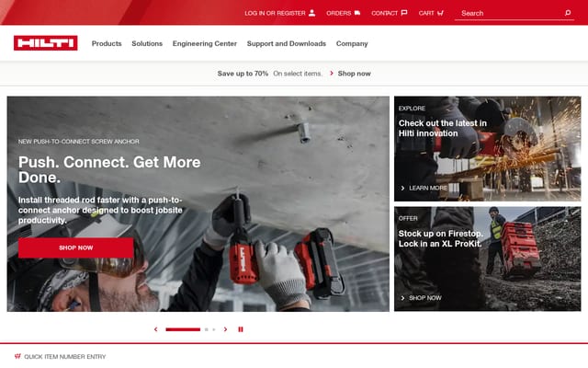Screen dimensions: 588x368
Task: Open the Orders link
Action: coord(343,13)
